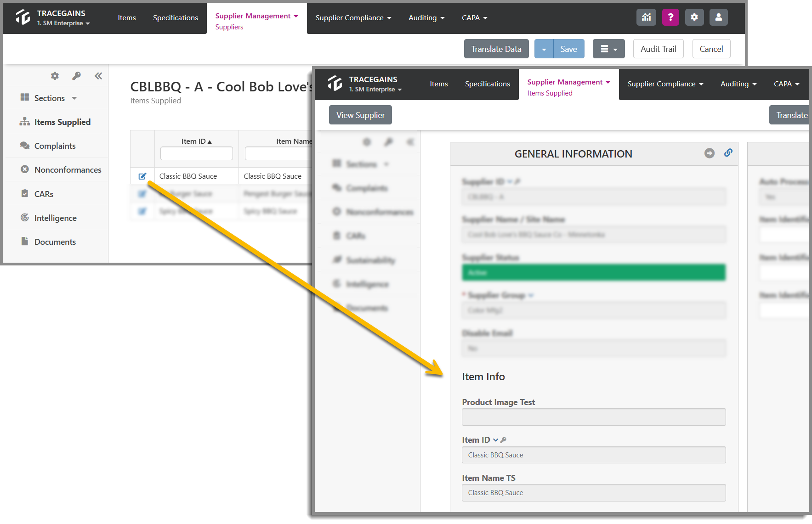The width and height of the screenshot is (812, 524).
Task: Expand the Supplier Group field dropdown chevron
Action: click(531, 295)
